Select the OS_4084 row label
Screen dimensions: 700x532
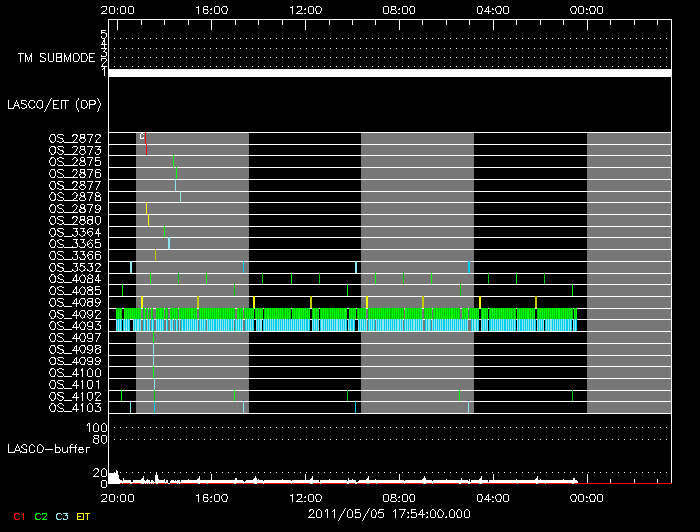(x=75, y=279)
